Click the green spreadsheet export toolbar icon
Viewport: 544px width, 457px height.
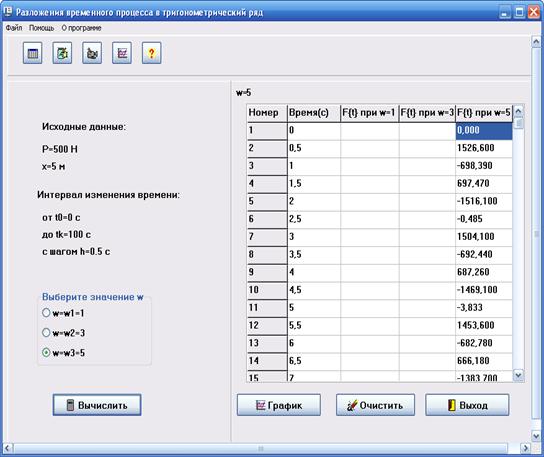62,53
